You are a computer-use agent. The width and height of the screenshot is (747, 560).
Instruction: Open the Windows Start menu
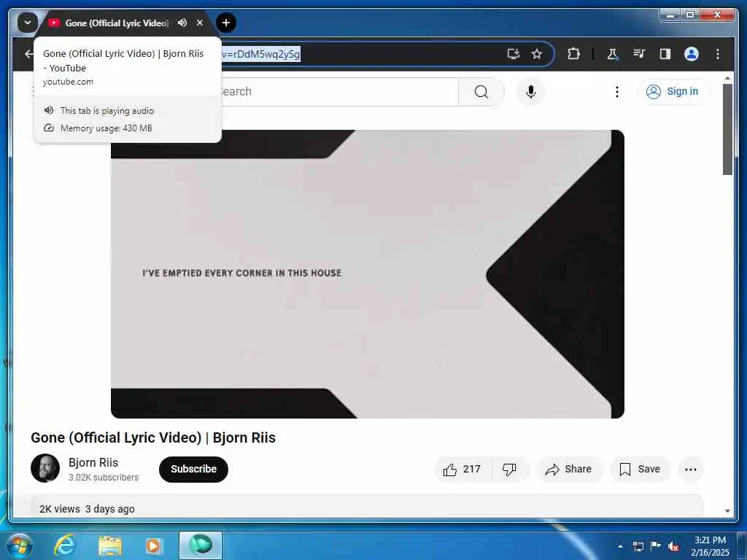[19, 545]
